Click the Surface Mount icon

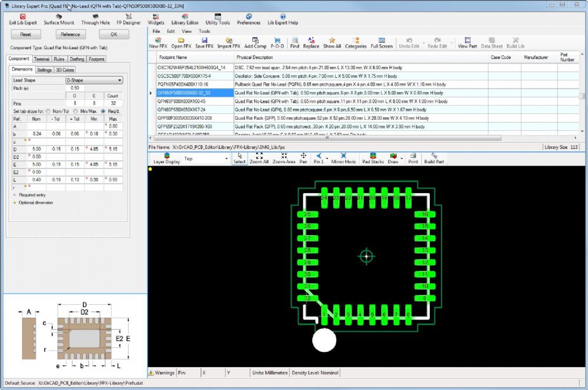[59, 16]
